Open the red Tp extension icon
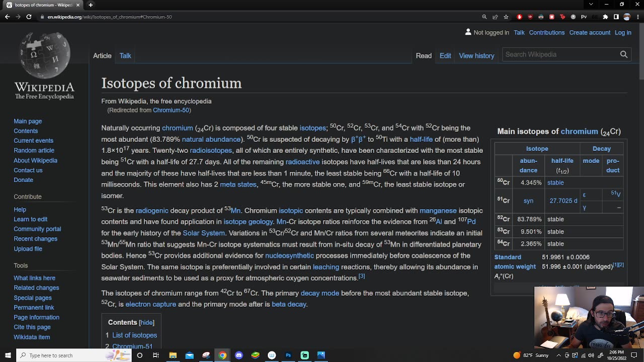The height and width of the screenshot is (362, 644). (562, 17)
